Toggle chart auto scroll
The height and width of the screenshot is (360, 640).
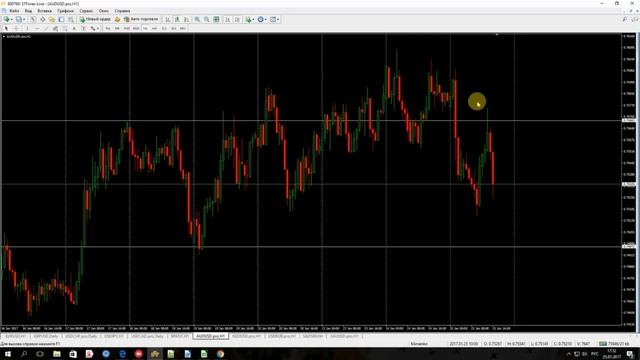pyautogui.click(x=227, y=19)
